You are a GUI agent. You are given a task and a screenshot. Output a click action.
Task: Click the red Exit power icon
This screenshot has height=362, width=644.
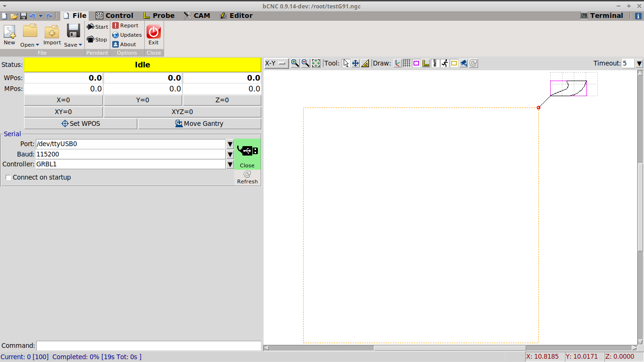coord(154,32)
